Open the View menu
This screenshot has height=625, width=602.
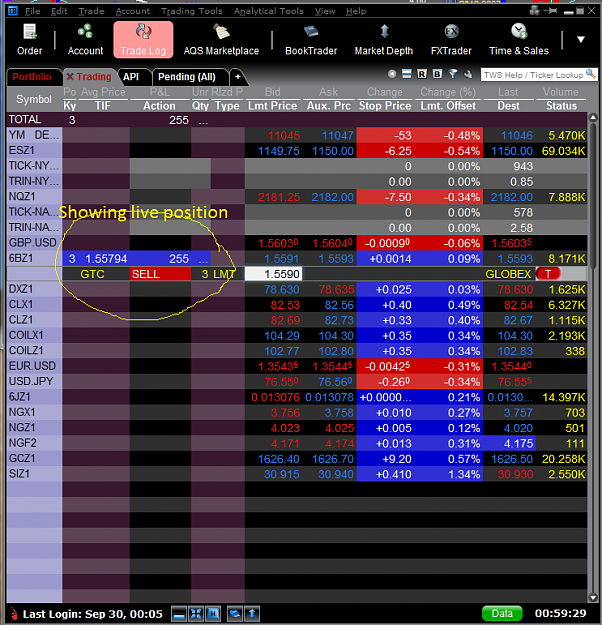pyautogui.click(x=325, y=11)
